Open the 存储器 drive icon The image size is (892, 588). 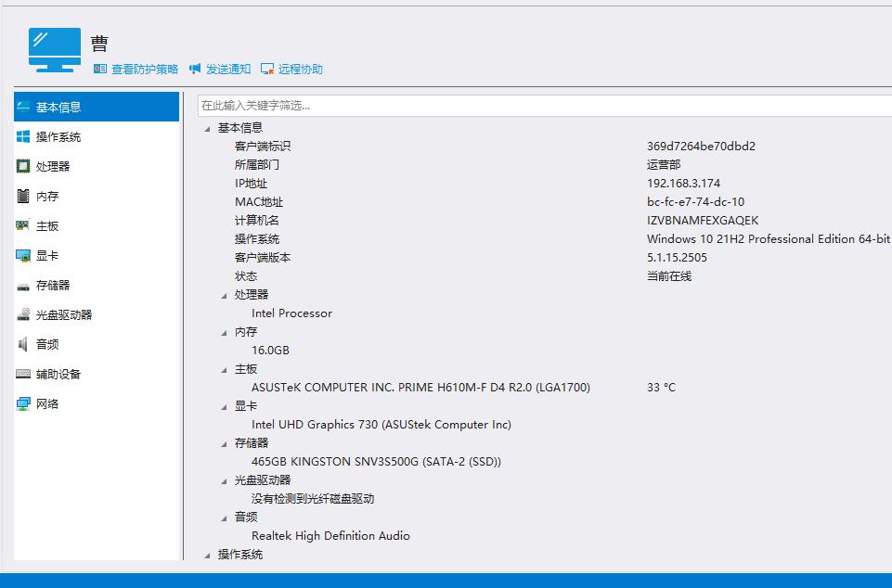(23, 286)
